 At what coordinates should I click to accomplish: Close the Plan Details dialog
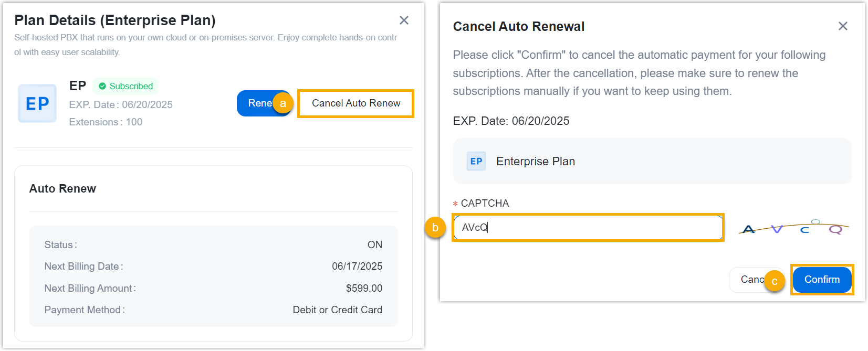pos(404,20)
